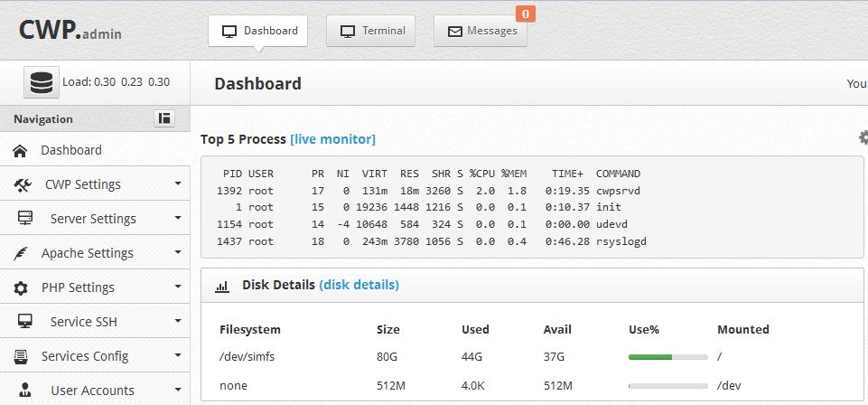Click the CWP Settings tools icon

pyautogui.click(x=24, y=184)
